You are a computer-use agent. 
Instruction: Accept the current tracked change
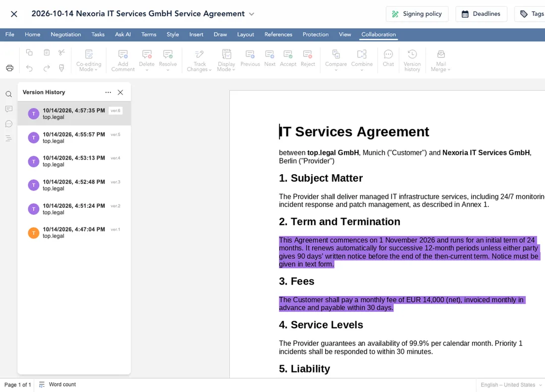288,58
